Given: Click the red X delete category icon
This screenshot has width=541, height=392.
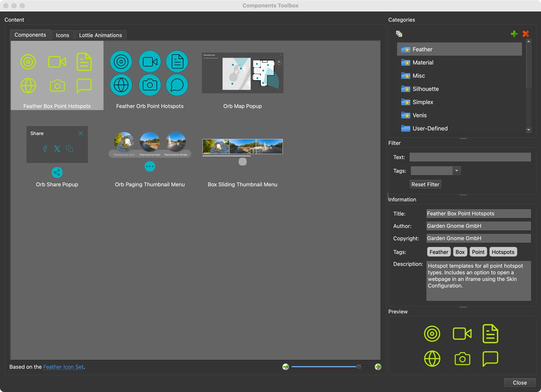Looking at the screenshot, I should pos(526,34).
